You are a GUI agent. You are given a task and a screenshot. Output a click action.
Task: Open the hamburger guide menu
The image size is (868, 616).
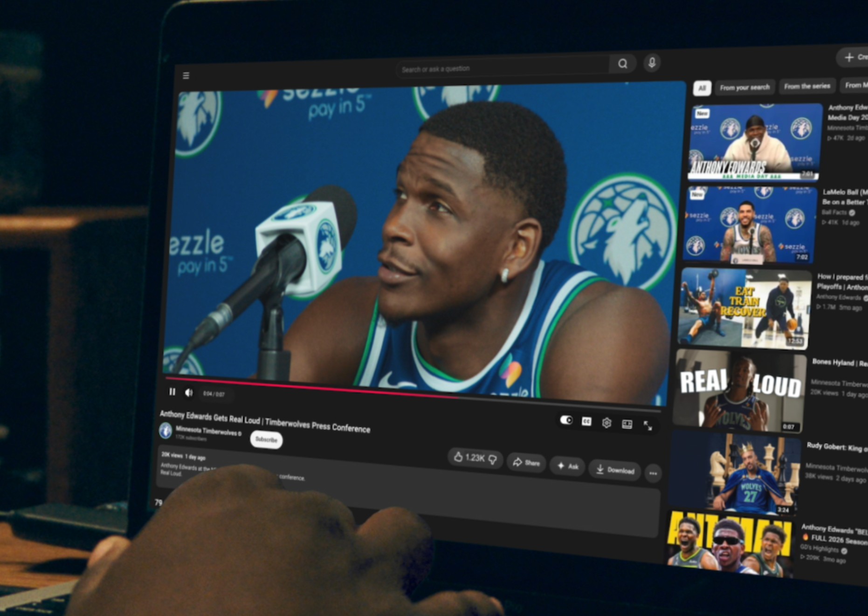186,75
